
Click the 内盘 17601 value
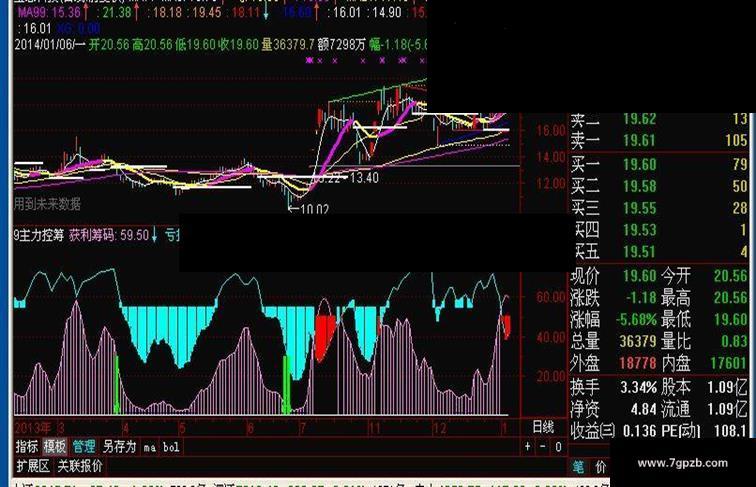click(x=729, y=363)
